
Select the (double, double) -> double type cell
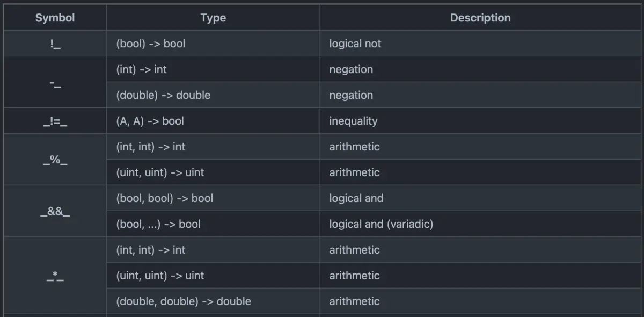[184, 301]
